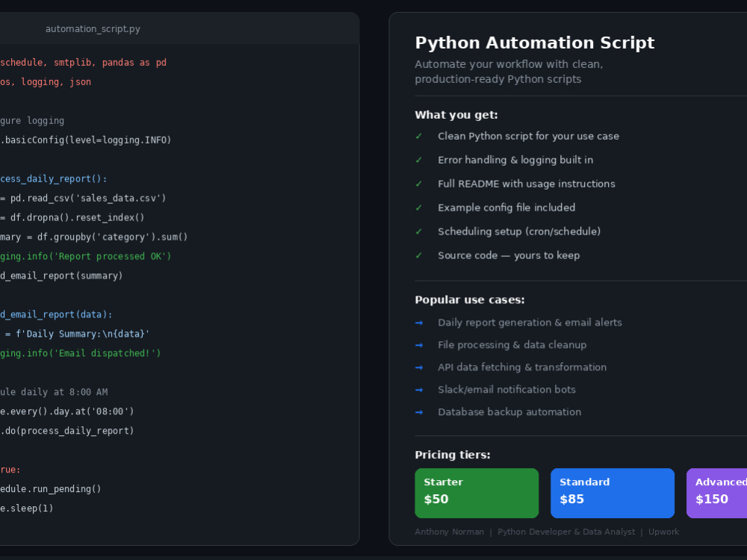Arrow icon beside 'Daily report generation' line
Viewport: 747px width, 560px height.
pyautogui.click(x=419, y=323)
